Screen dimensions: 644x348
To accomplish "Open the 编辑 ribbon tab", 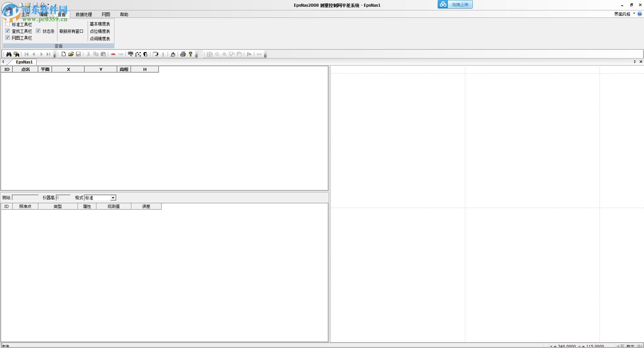I will [44, 14].
